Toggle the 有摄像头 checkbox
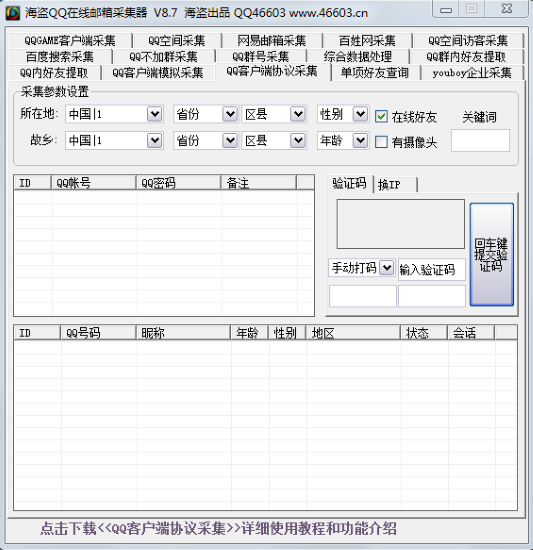Viewport: 533px width, 550px height. coord(381,142)
